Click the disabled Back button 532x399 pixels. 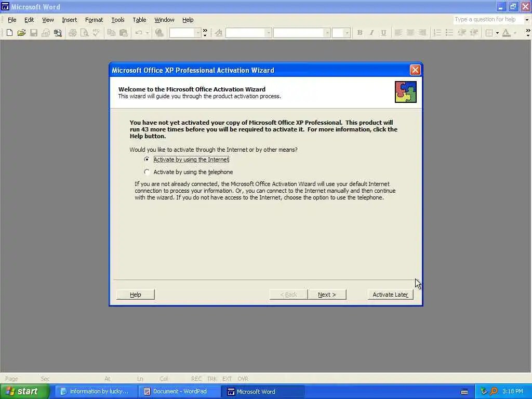(x=288, y=295)
